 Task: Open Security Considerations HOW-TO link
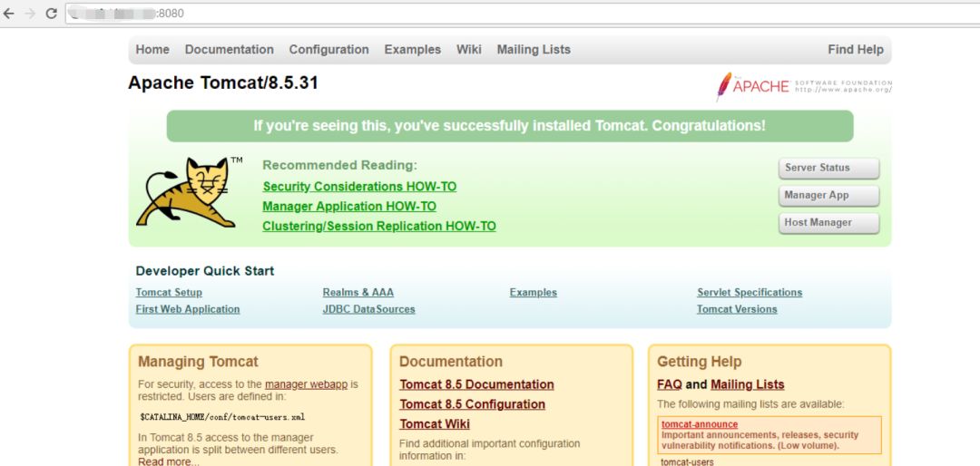[359, 187]
